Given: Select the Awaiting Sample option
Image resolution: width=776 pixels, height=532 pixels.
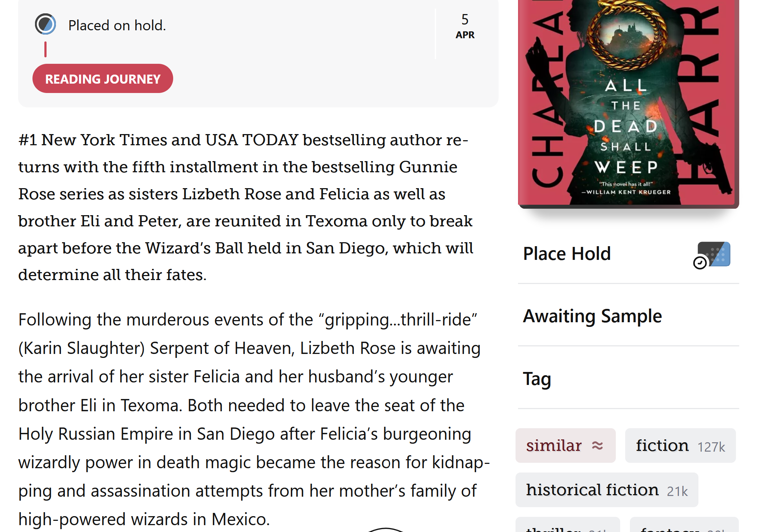Looking at the screenshot, I should coord(592,316).
